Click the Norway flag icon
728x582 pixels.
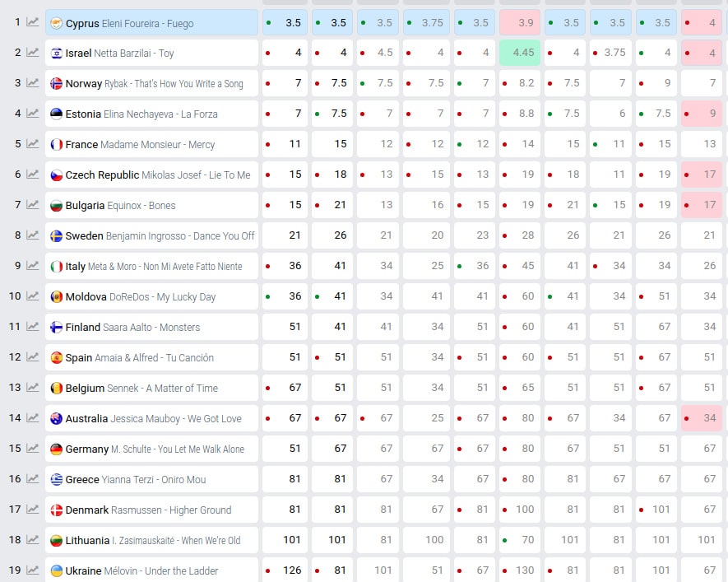click(x=56, y=84)
